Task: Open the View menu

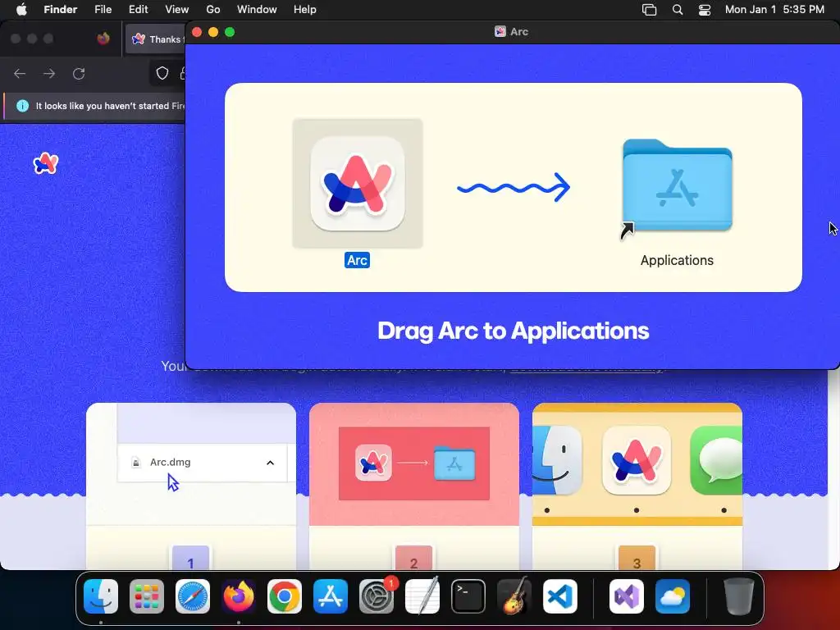Action: point(177,10)
